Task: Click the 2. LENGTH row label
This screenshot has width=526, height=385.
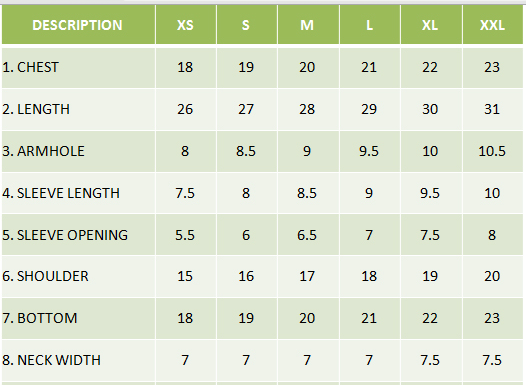Action: [36, 109]
